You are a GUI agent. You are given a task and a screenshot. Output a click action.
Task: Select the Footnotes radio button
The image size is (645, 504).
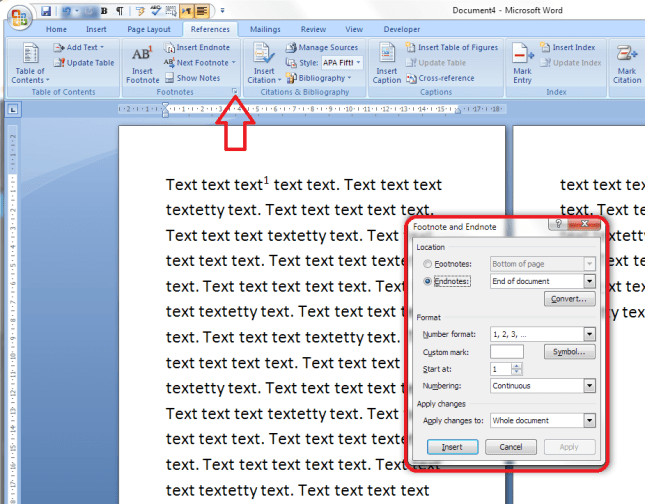[x=428, y=264]
